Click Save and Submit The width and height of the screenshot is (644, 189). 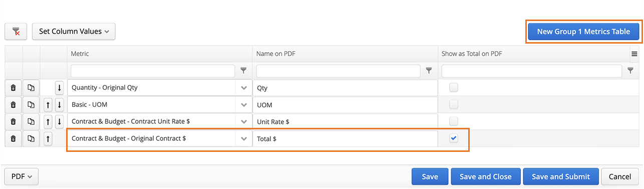pyautogui.click(x=561, y=176)
